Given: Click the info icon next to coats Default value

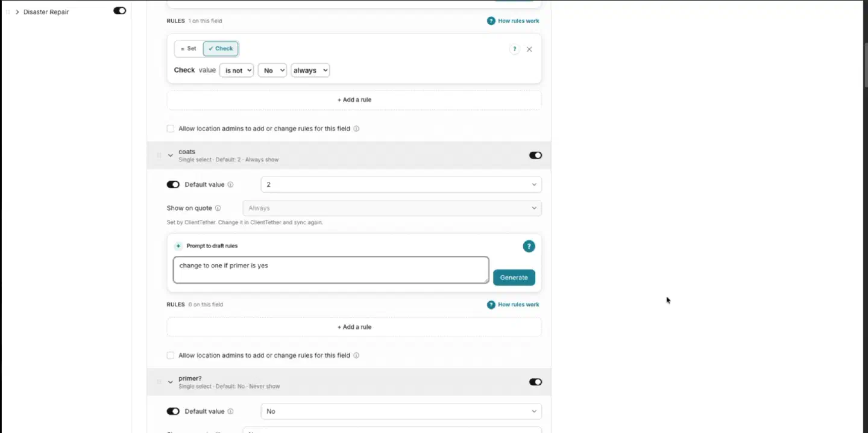Looking at the screenshot, I should (x=230, y=185).
